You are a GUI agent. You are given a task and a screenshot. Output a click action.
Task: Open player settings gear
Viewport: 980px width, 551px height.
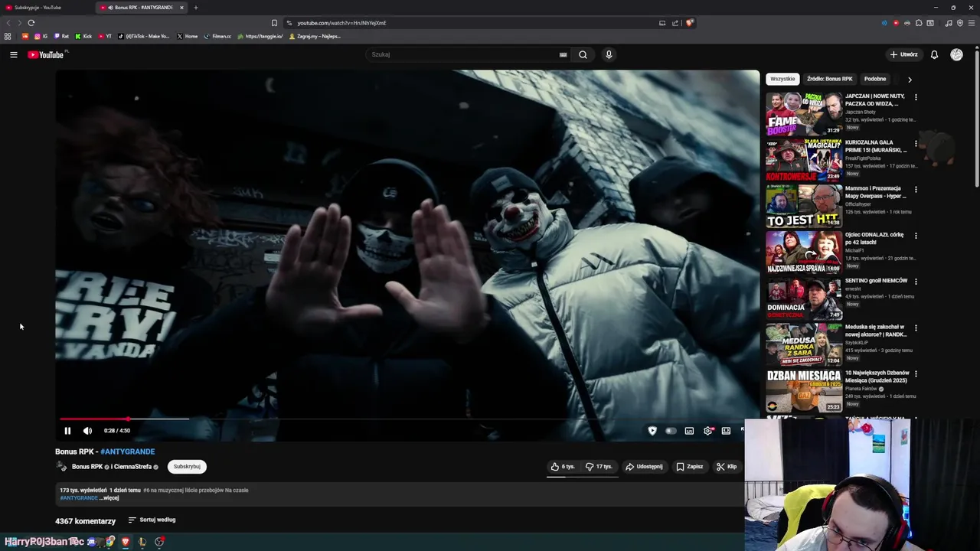(x=708, y=431)
